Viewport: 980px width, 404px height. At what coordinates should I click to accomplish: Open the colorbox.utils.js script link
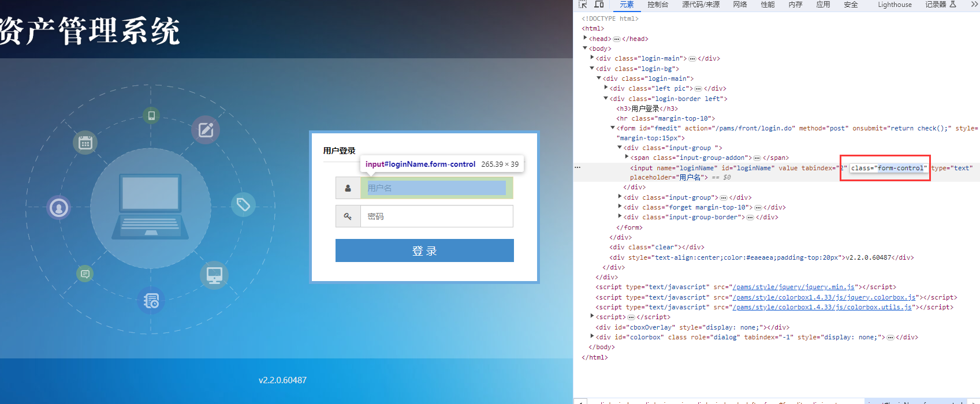(x=822, y=307)
